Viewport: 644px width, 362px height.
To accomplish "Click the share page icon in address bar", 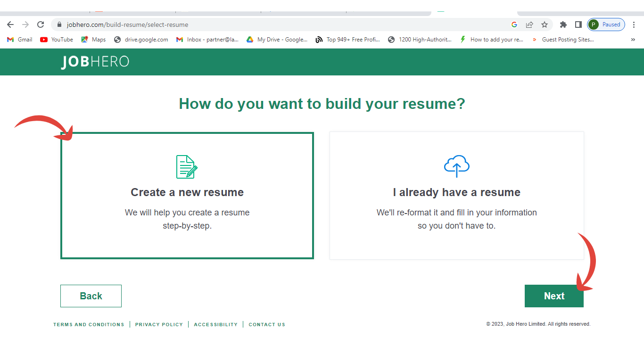I will click(529, 25).
